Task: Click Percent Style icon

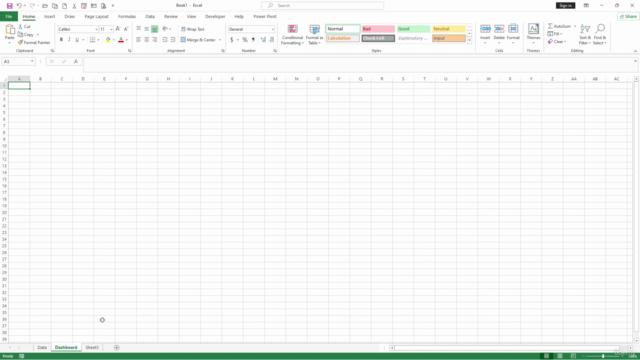Action: (x=245, y=40)
